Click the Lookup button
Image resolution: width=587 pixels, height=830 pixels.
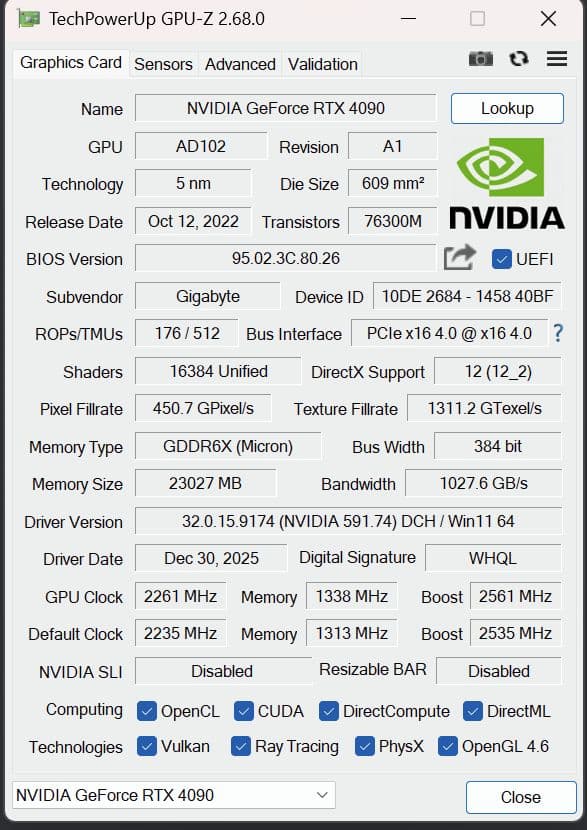tap(507, 108)
